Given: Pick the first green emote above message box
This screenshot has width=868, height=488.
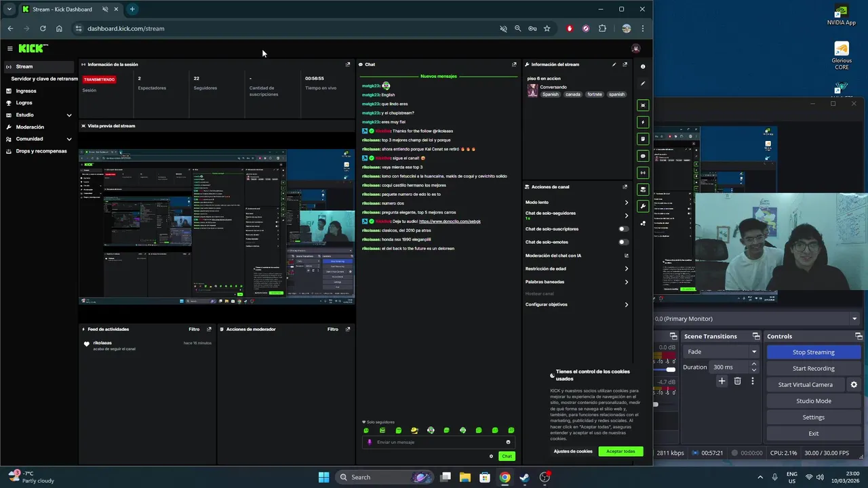Looking at the screenshot, I should (x=366, y=430).
